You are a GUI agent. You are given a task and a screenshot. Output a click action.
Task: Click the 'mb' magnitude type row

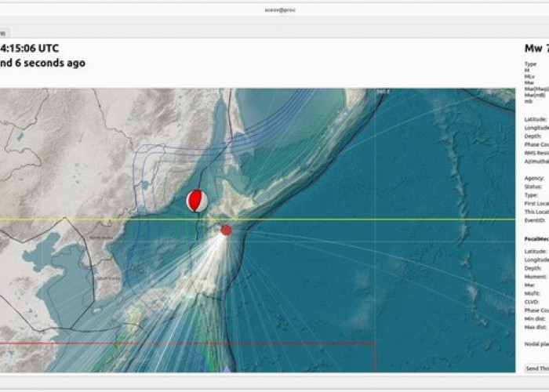[x=529, y=101]
